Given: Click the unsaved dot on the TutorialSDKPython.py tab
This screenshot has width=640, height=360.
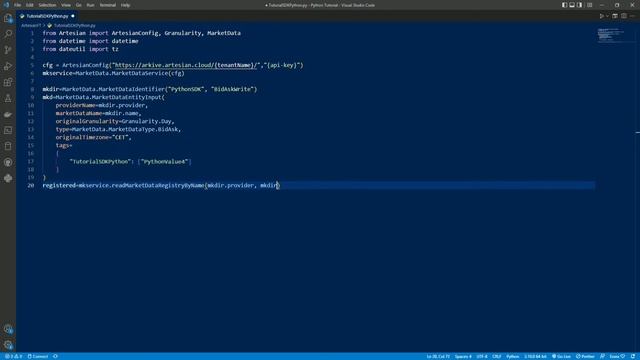Looking at the screenshot, I should (73, 16).
